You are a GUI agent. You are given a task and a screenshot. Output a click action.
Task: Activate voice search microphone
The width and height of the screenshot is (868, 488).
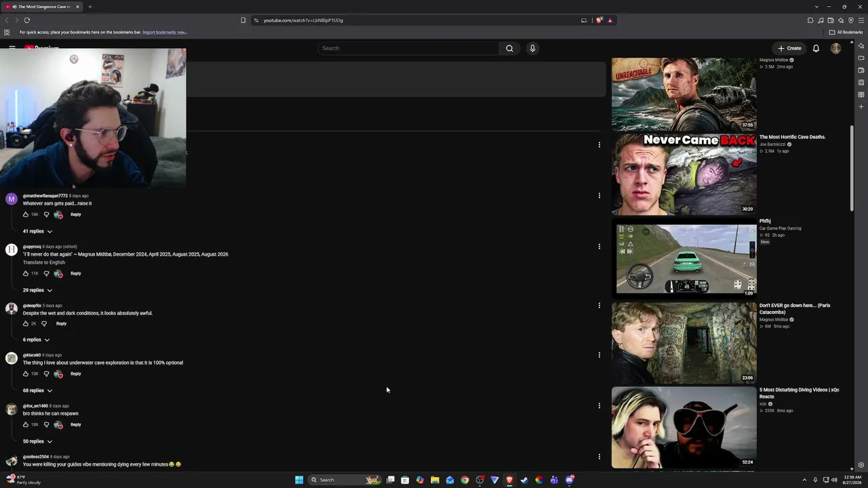pos(532,48)
